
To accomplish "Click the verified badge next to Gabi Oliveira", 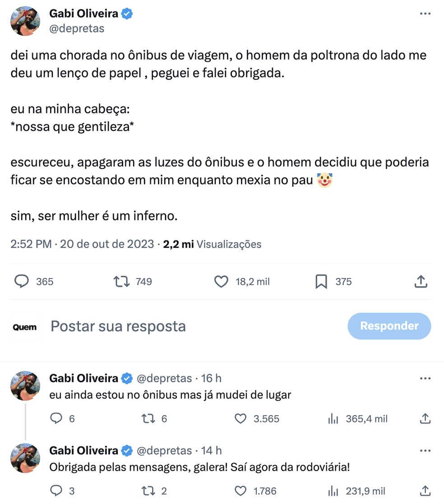I will pos(126,13).
